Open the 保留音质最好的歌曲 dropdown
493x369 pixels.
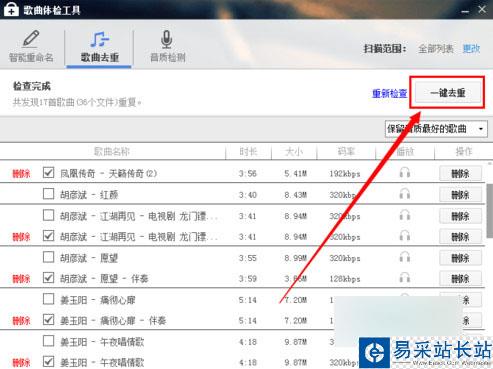pyautogui.click(x=436, y=129)
